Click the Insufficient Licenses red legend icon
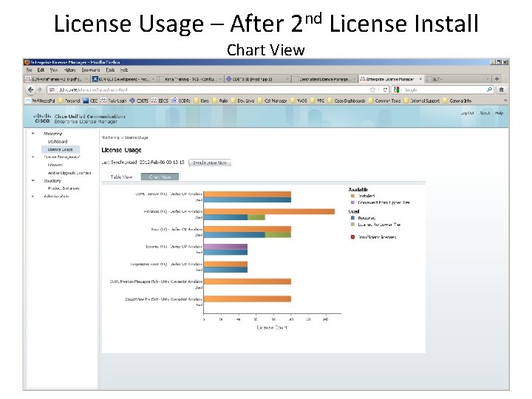 coord(352,237)
